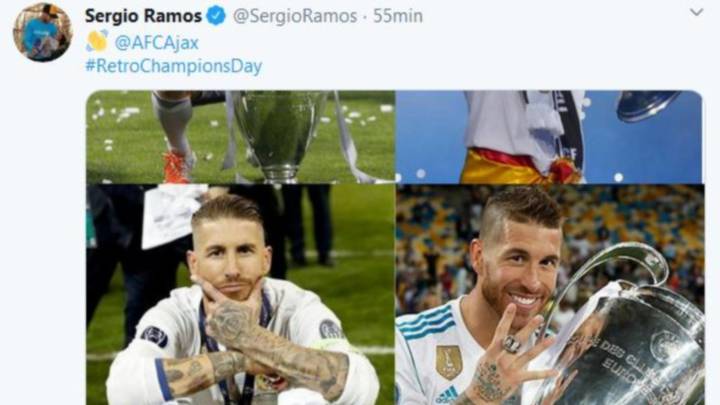Click the blue verified badge icon

pos(216,16)
